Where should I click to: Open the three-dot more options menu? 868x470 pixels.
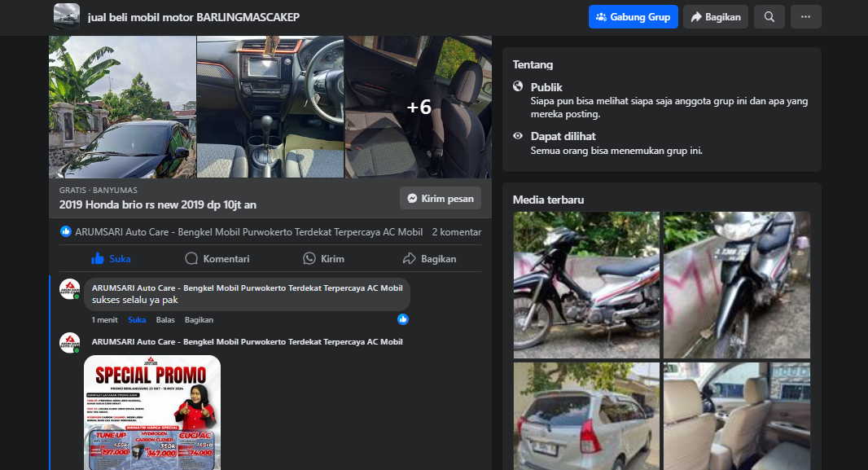[805, 16]
